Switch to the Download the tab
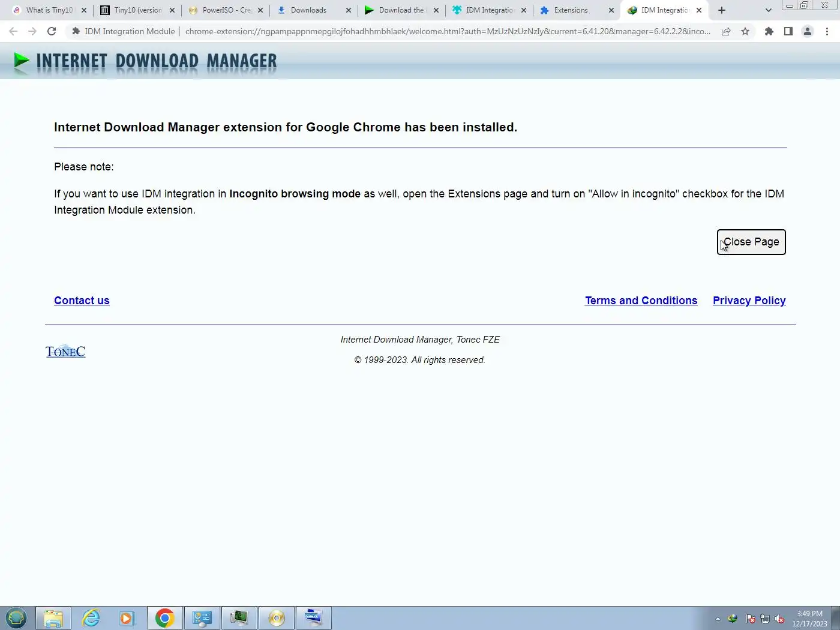Image resolution: width=840 pixels, height=630 pixels. pyautogui.click(x=401, y=10)
